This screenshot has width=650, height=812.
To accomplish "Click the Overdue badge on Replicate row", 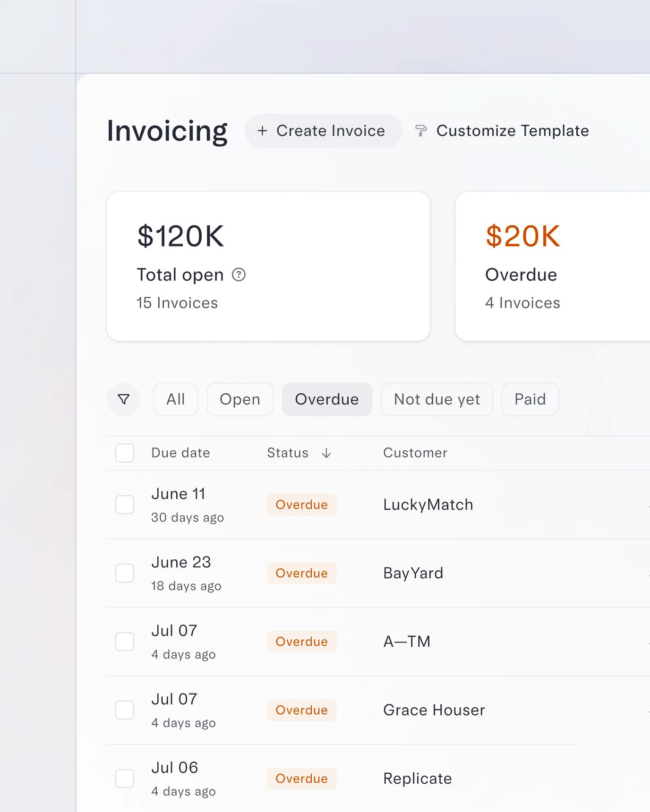I will (x=301, y=778).
